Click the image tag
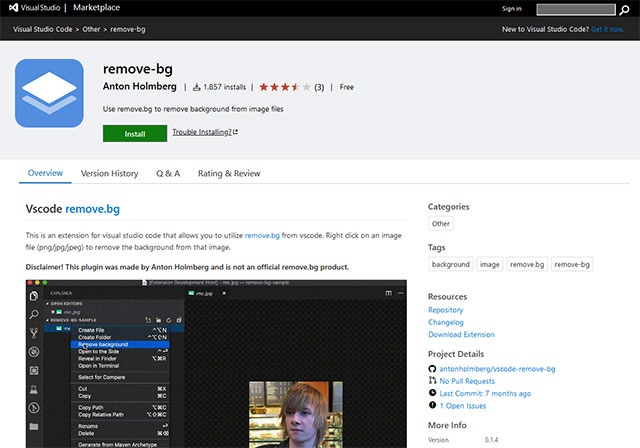This screenshot has height=448, width=640. [490, 264]
